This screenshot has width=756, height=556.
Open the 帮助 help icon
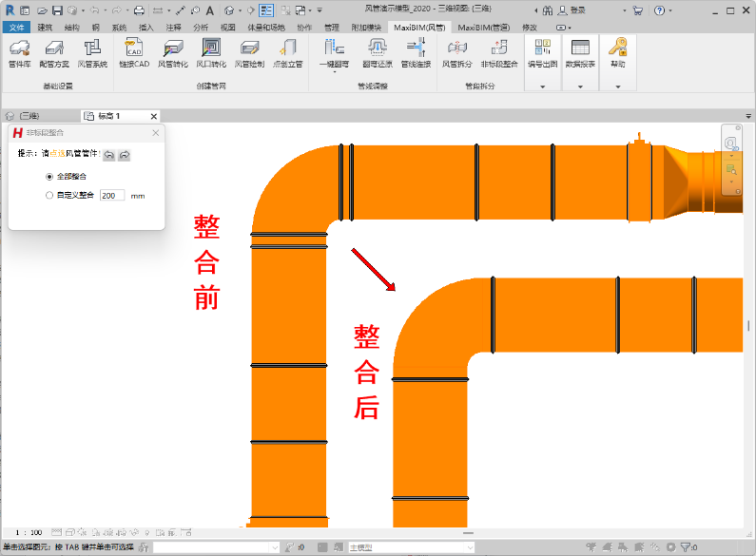pos(618,53)
